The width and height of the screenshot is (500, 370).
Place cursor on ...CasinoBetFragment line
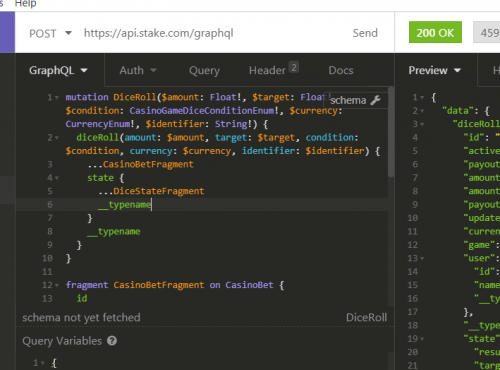[140, 164]
